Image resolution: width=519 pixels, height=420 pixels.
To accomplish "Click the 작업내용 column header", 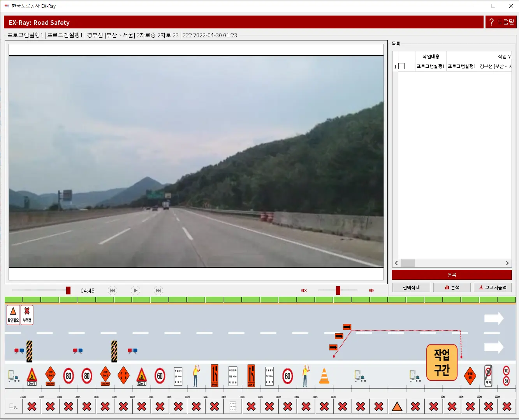I will coord(431,56).
